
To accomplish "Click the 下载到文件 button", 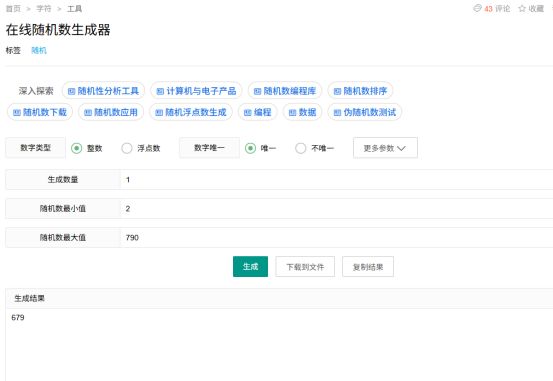I will point(305,267).
